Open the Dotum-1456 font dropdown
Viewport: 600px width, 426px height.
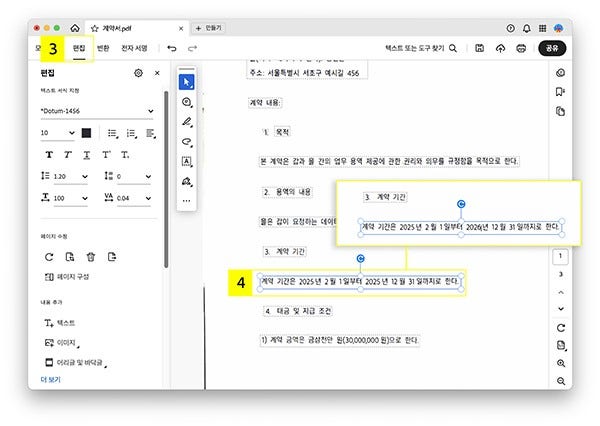[x=97, y=111]
